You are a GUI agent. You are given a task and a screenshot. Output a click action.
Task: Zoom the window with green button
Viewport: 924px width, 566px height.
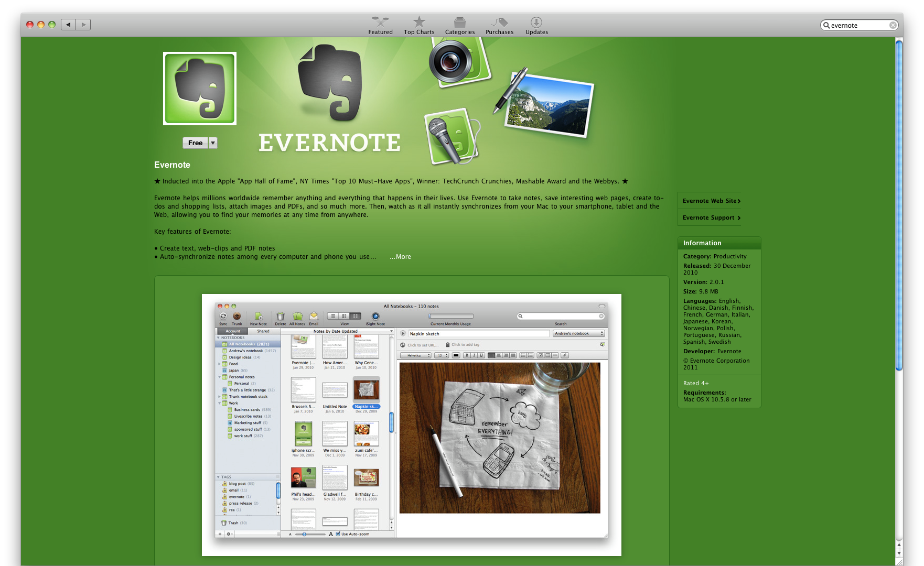[52, 25]
